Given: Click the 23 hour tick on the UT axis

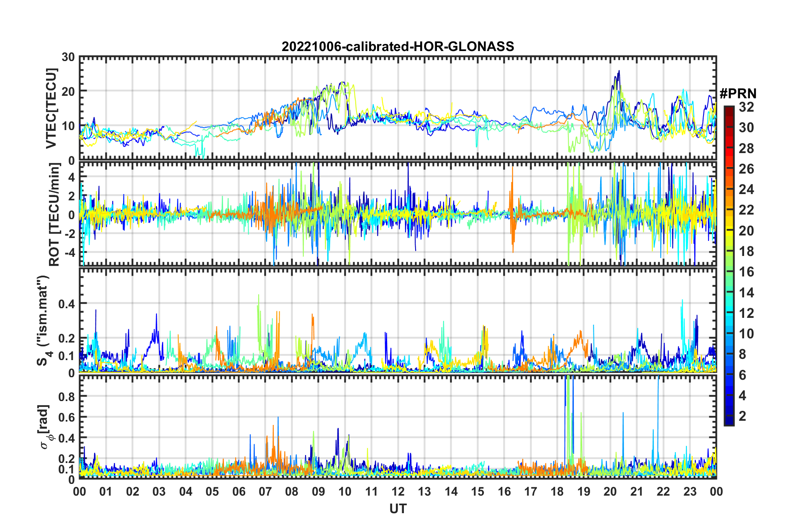Looking at the screenshot, I should pos(690,491).
